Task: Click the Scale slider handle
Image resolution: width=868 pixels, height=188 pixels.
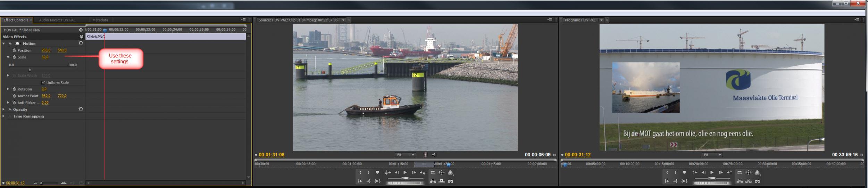Action: pyautogui.click(x=30, y=70)
